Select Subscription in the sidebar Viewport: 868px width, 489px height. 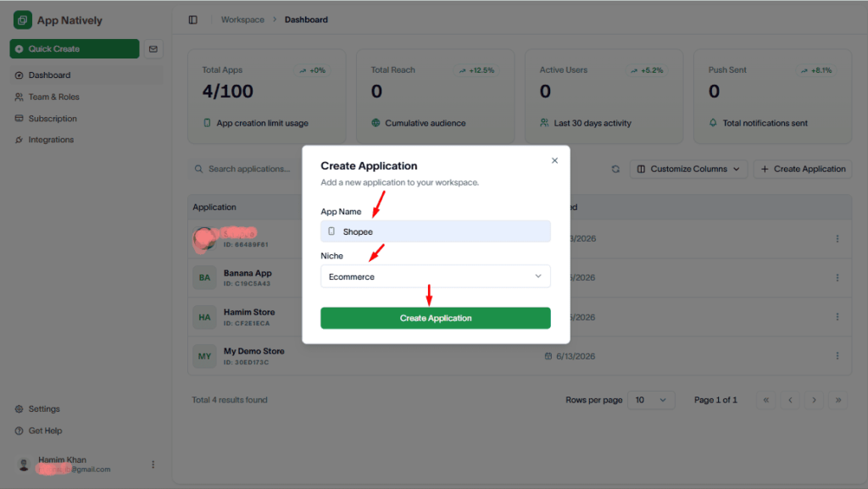(x=53, y=119)
